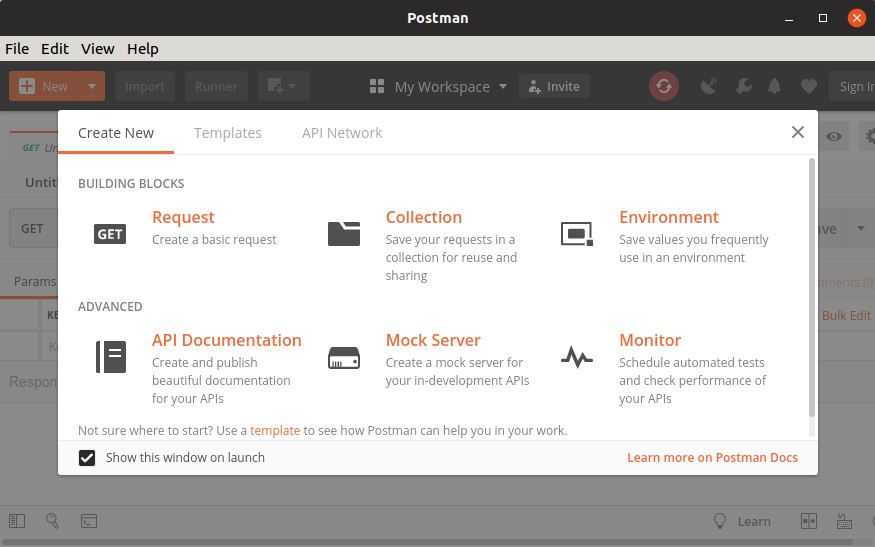The image size is (875, 547).
Task: Click the Collection heading link
Action: click(x=424, y=217)
